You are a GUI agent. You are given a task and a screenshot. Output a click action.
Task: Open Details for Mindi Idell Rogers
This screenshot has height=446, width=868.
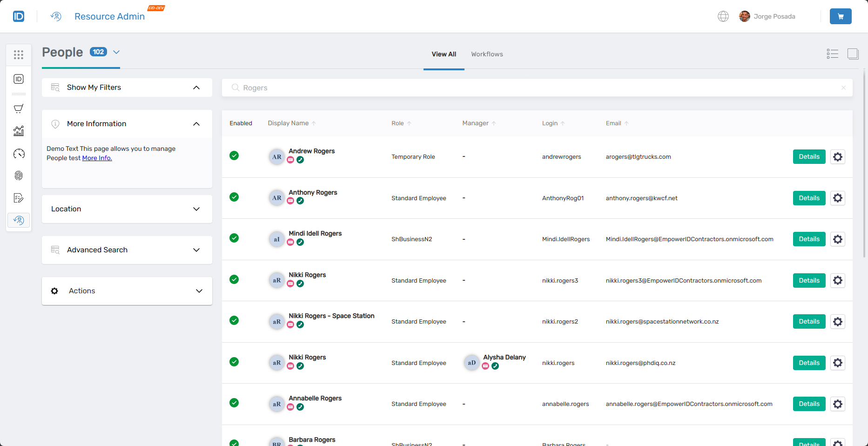click(x=809, y=239)
